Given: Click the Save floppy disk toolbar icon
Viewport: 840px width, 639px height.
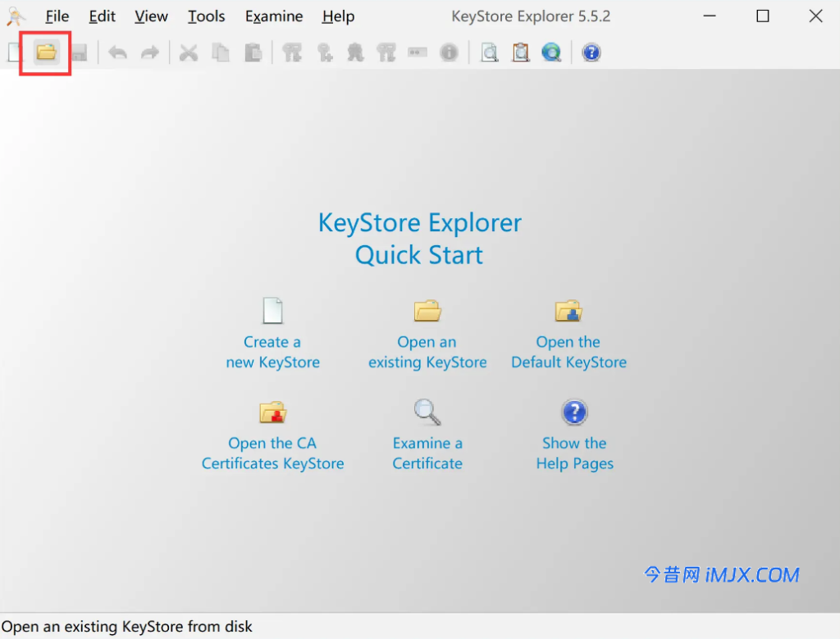Looking at the screenshot, I should click(80, 52).
